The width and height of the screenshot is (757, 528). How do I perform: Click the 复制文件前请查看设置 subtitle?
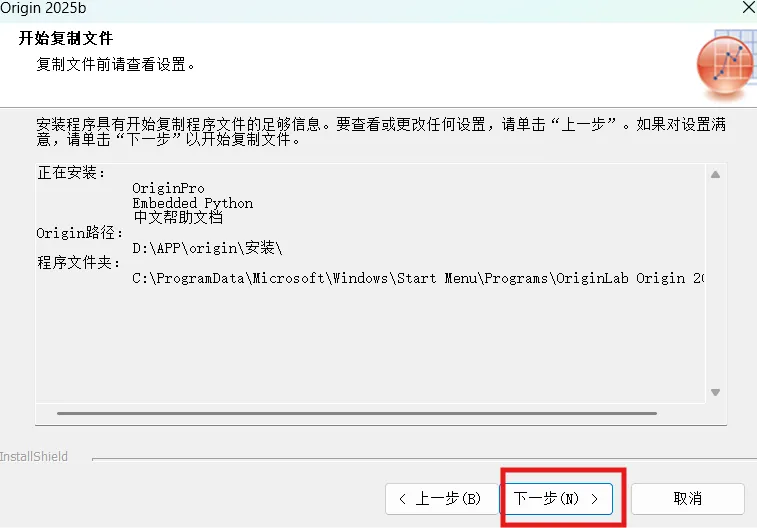[x=116, y=64]
